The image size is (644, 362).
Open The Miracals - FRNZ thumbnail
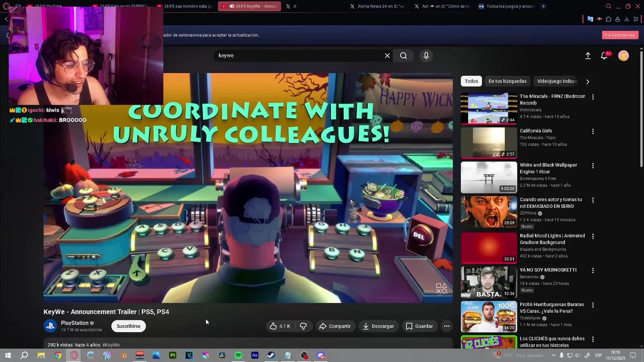pyautogui.click(x=489, y=109)
